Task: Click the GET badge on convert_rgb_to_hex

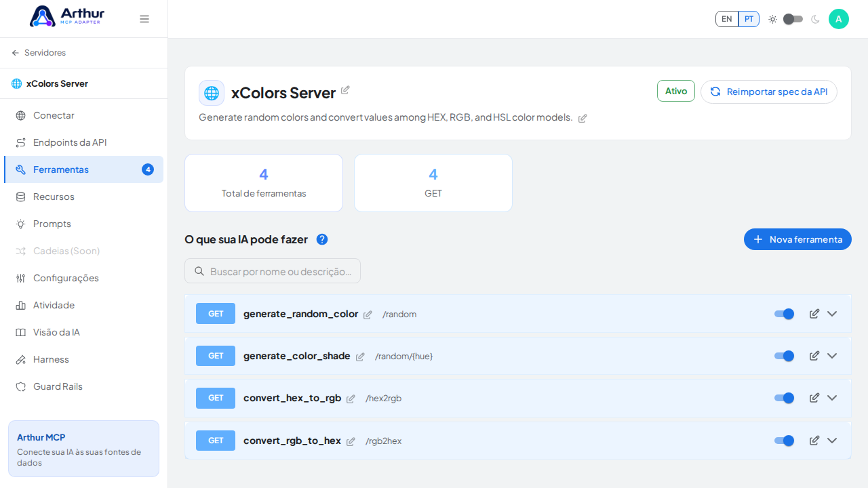Action: tap(216, 441)
